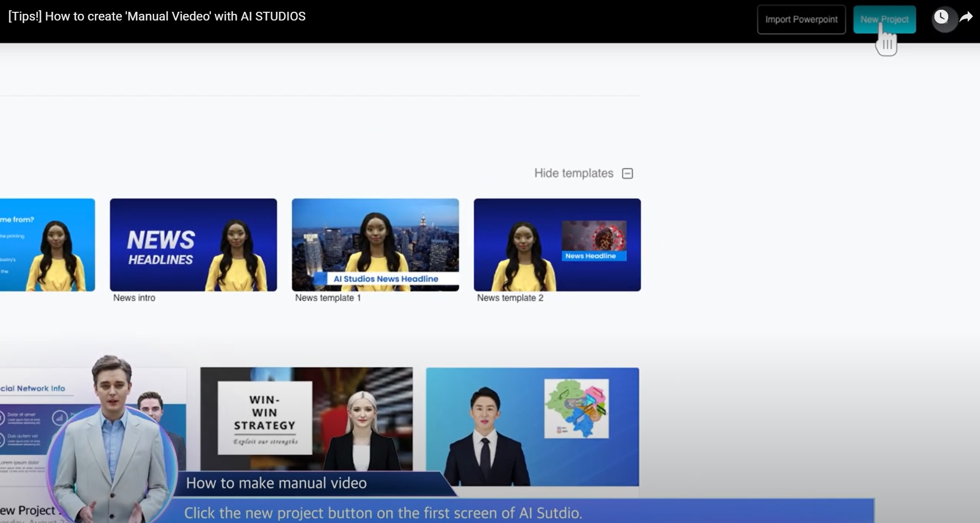Select the News template 1 thumbnail
980x523 pixels.
tap(376, 245)
